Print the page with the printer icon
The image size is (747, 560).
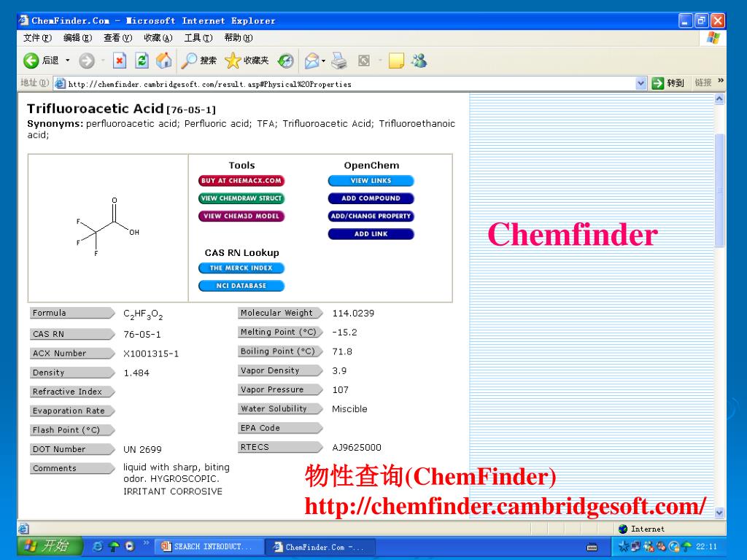(339, 61)
